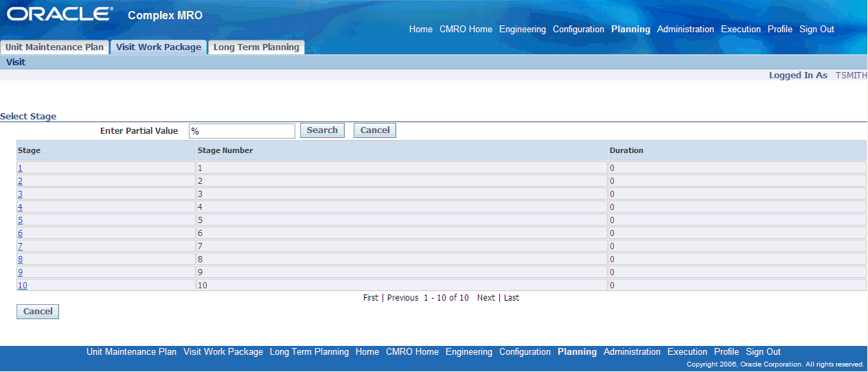Open Configuration in the top navigation
Screen dimensions: 868x372
(x=578, y=30)
